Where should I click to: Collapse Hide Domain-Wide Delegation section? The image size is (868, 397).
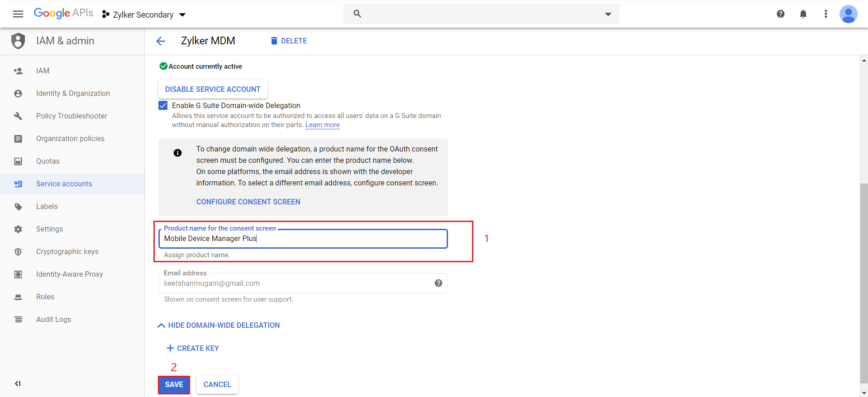219,325
